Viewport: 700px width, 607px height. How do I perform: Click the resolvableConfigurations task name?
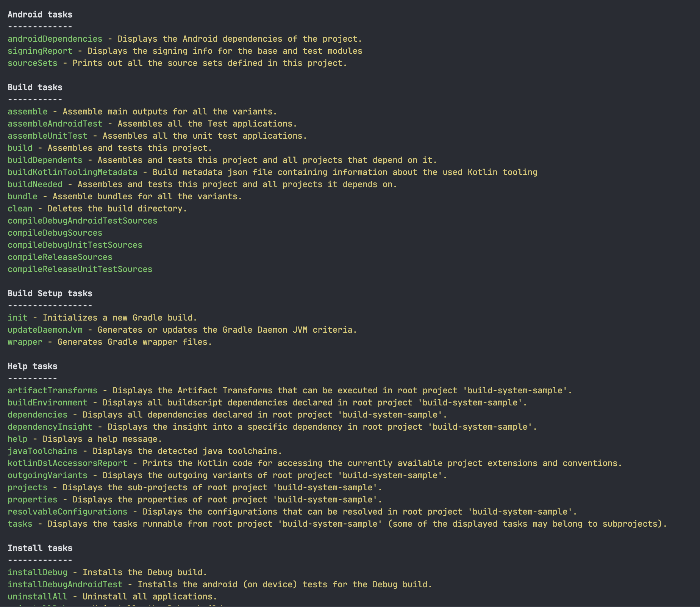[x=67, y=512]
